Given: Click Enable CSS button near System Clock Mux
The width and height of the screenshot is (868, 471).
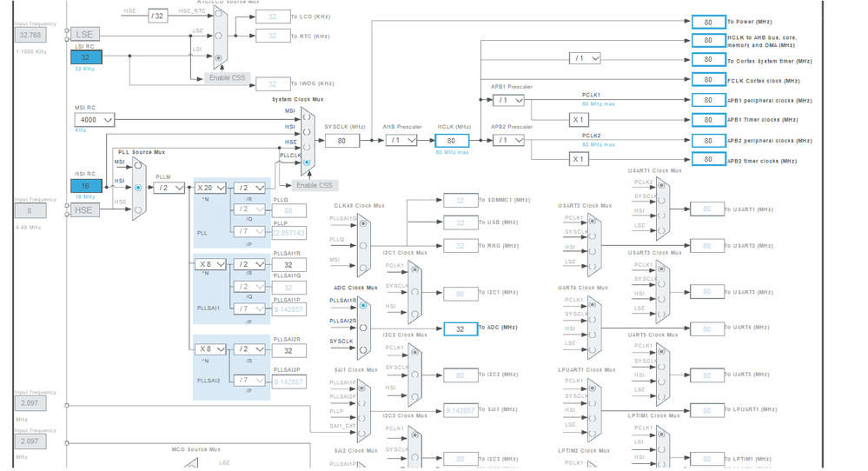Looking at the screenshot, I should tap(315, 185).
